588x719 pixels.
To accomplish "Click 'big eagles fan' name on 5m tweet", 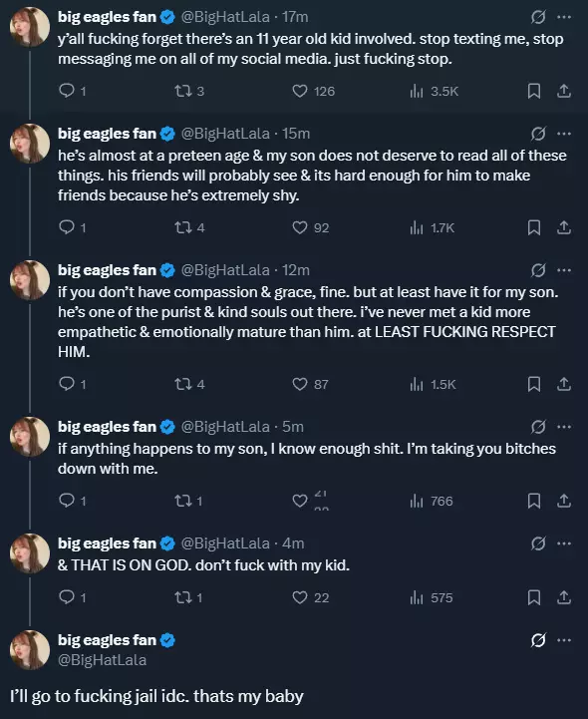I will coord(107,427).
